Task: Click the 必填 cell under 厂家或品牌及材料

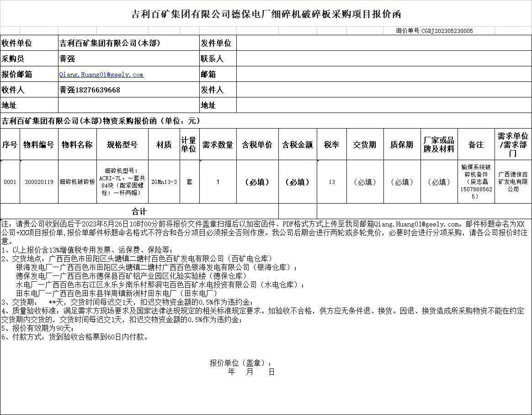Action: pos(439,182)
